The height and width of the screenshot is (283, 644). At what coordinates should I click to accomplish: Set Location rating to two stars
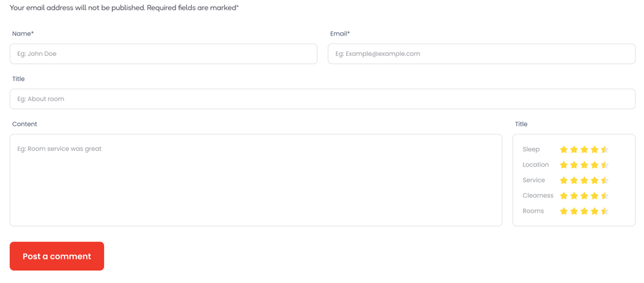574,165
